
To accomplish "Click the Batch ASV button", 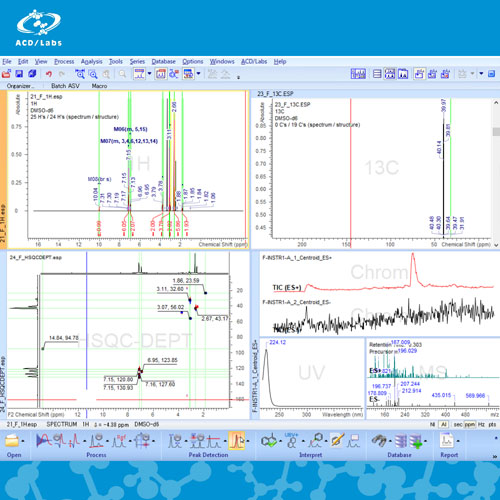I will (65, 86).
